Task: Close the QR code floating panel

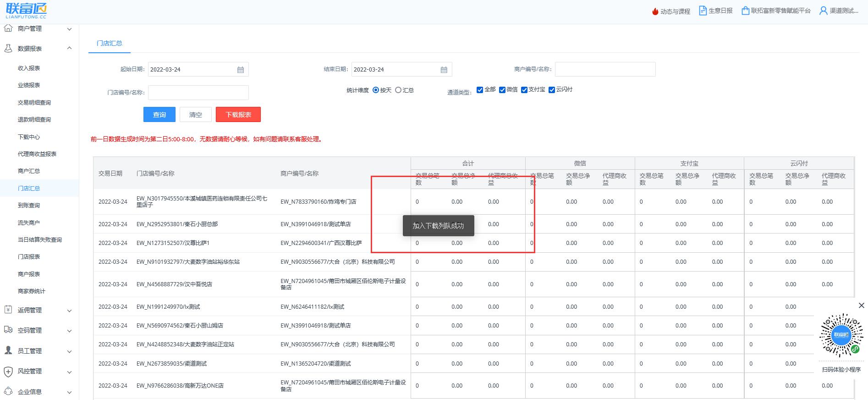Action: pyautogui.click(x=861, y=306)
